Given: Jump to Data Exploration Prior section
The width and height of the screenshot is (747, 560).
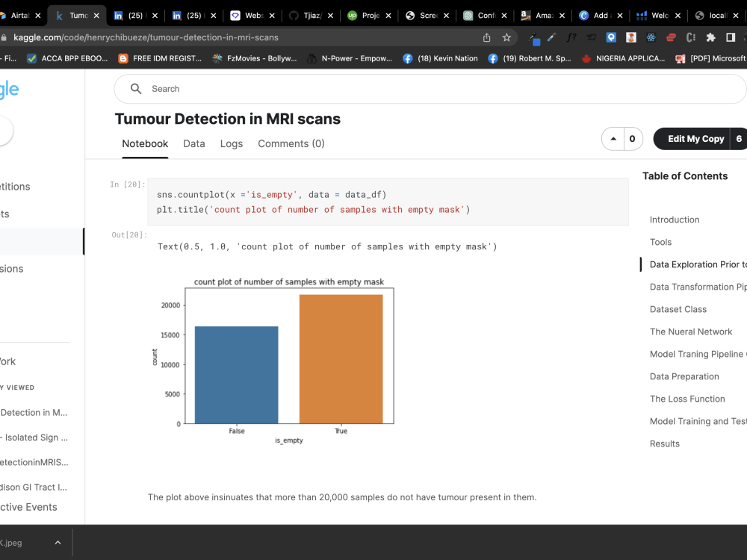Looking at the screenshot, I should (x=698, y=264).
